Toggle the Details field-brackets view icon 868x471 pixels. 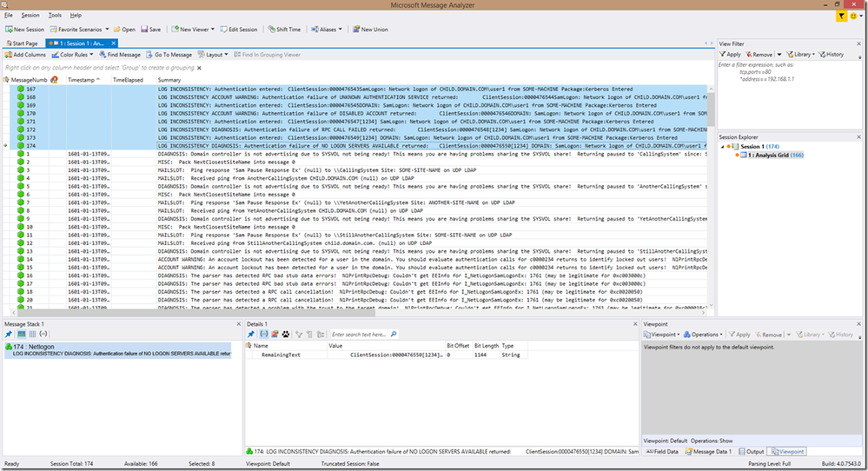(x=264, y=335)
